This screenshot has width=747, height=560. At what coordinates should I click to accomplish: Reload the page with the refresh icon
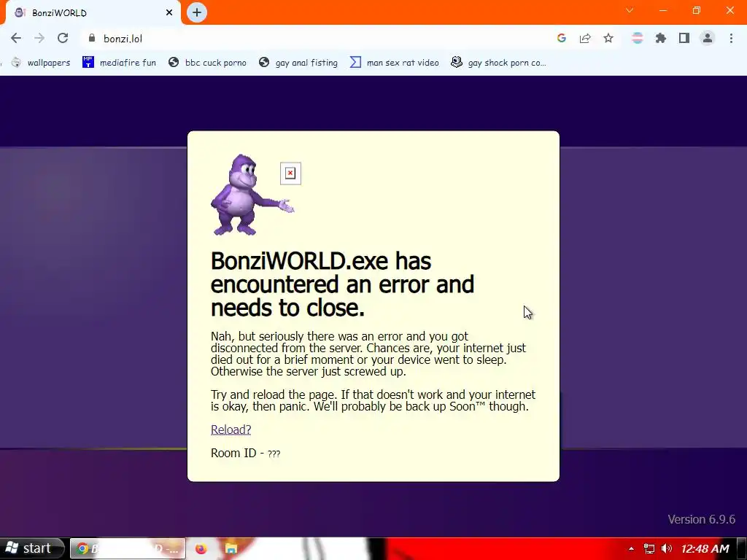[63, 38]
